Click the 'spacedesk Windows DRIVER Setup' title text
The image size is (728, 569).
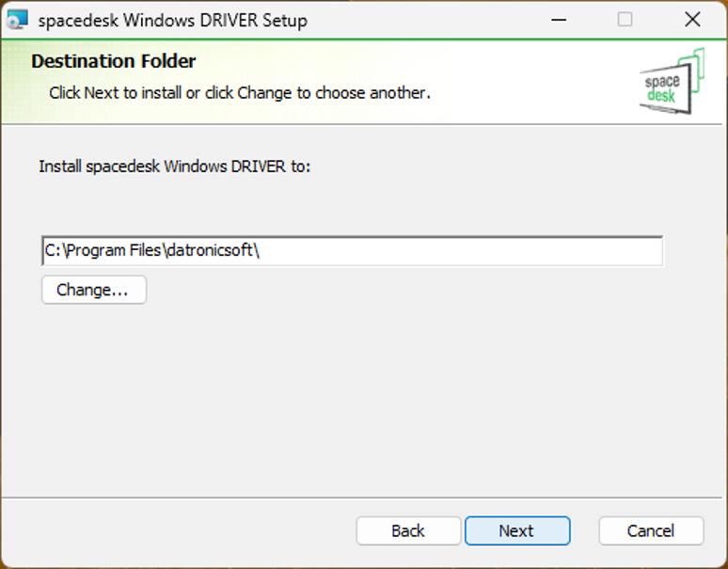173,21
